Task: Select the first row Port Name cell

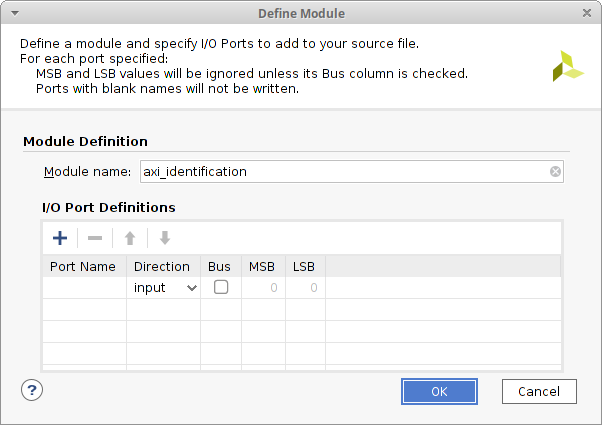Action: (84, 287)
